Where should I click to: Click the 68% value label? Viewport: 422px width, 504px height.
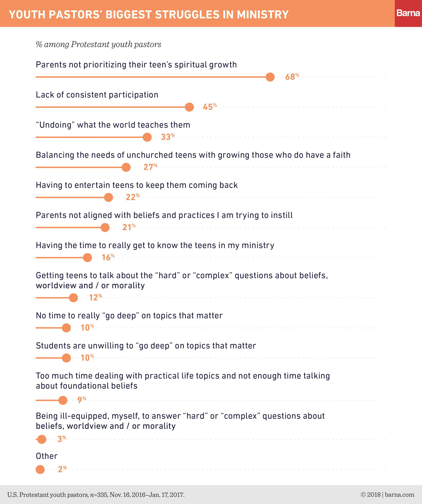click(292, 77)
